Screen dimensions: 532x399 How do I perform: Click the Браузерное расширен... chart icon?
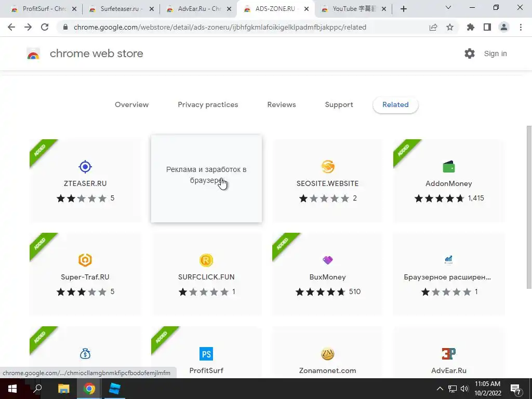(x=449, y=260)
